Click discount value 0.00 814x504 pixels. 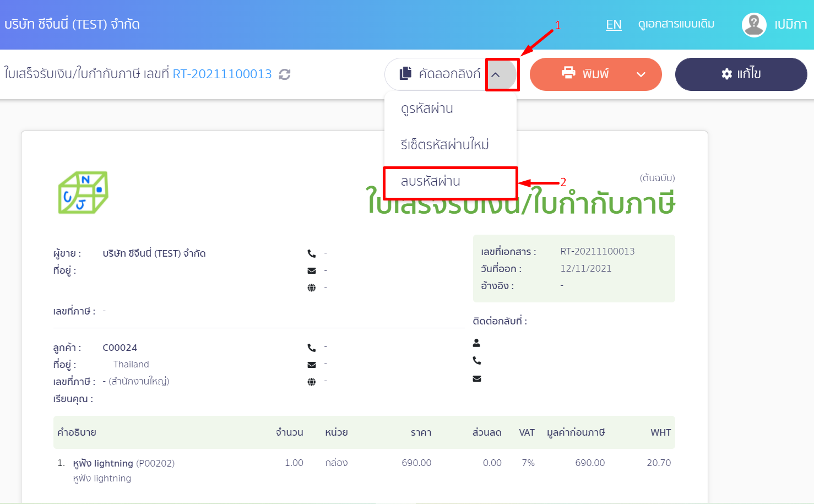pyautogui.click(x=492, y=463)
